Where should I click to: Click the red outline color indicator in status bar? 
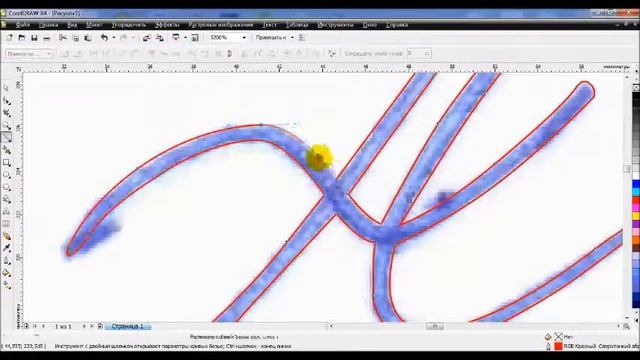tap(558, 347)
